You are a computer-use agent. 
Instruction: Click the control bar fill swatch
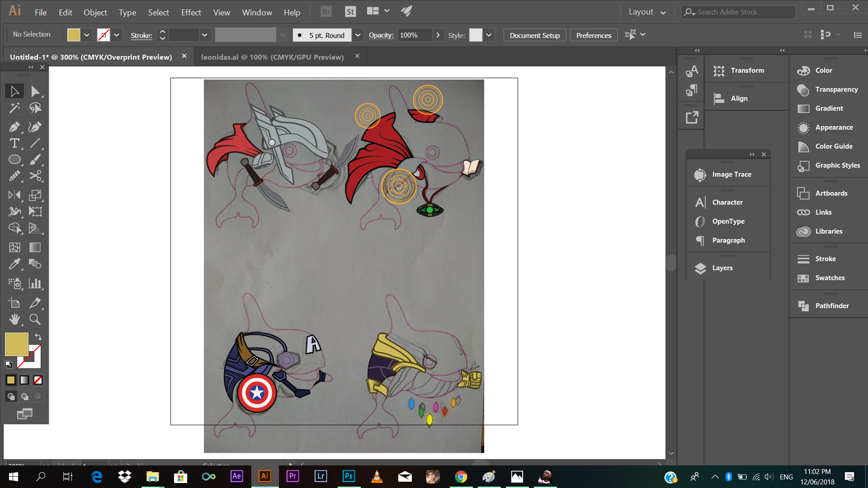tap(74, 35)
